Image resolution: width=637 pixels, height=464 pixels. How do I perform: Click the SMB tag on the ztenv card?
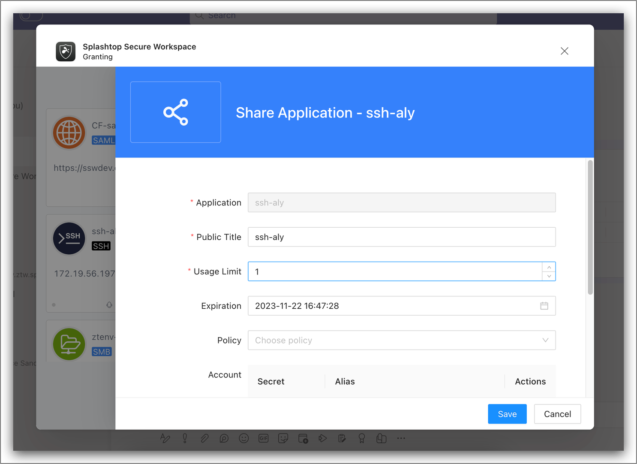[102, 351]
